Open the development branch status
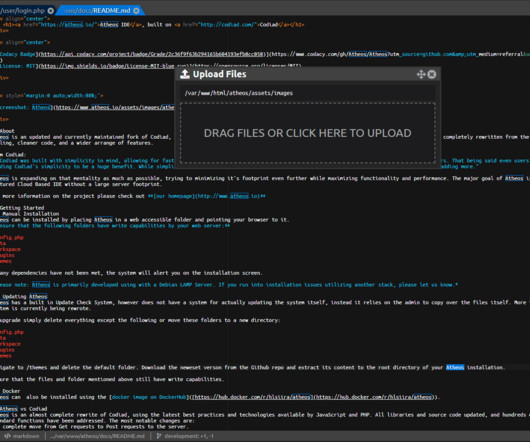 tap(189, 436)
